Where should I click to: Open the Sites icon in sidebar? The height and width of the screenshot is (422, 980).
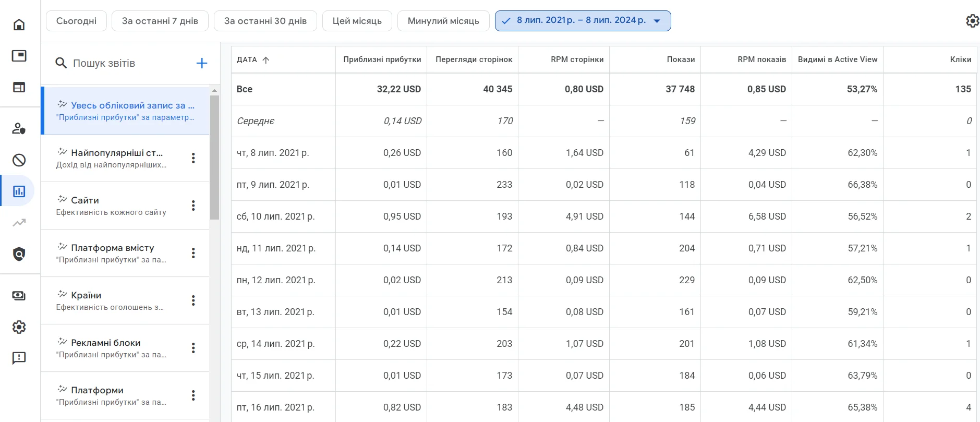19,87
